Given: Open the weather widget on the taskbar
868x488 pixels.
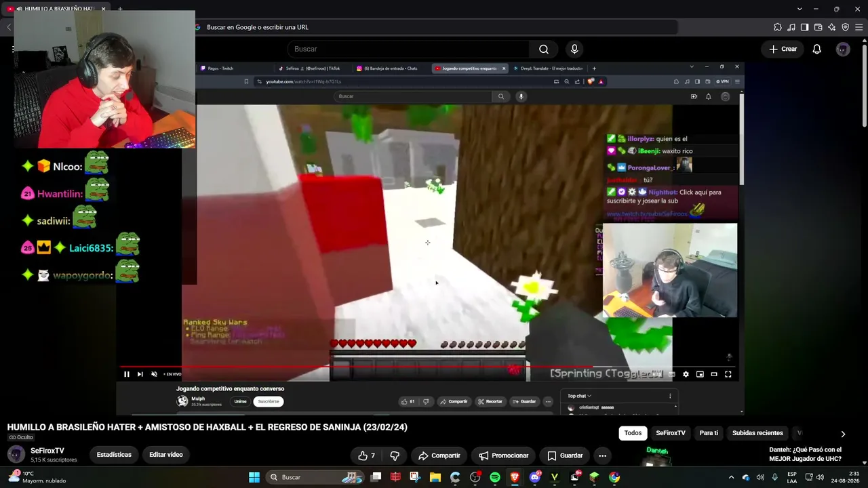Looking at the screenshot, I should pos(37,477).
